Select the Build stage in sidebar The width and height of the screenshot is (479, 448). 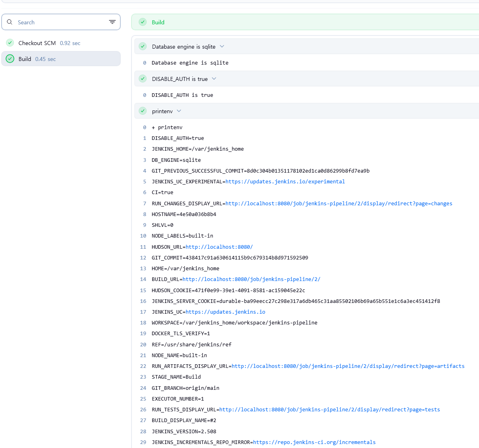(x=61, y=59)
